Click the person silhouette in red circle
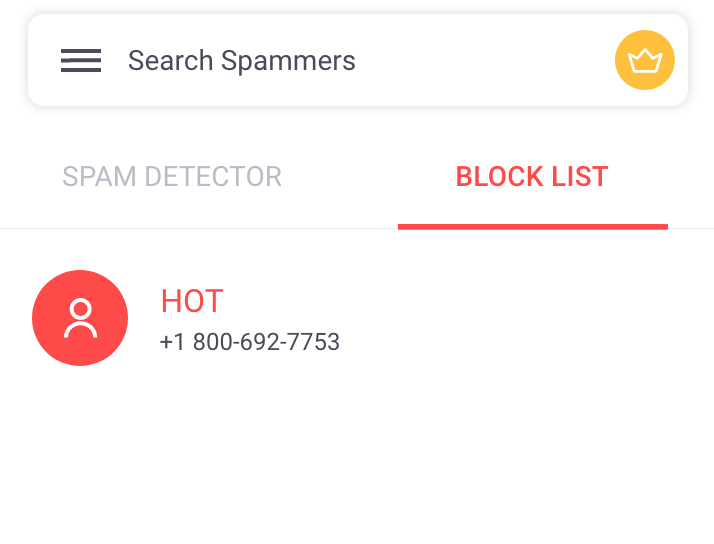Screen dimensions: 714x544 pos(80,318)
